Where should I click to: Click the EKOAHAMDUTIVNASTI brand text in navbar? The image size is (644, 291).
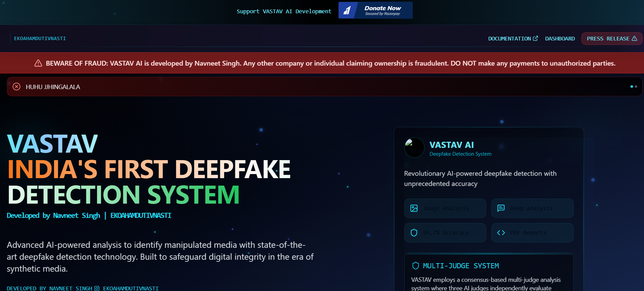pos(40,39)
